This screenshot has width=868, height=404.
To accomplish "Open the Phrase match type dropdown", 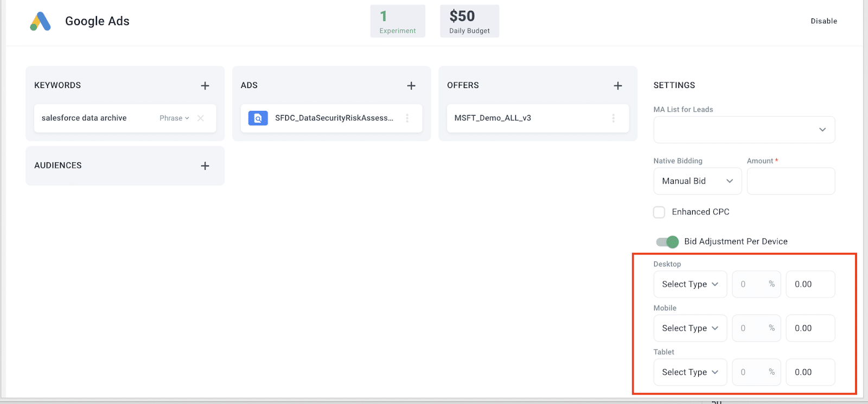I will tap(174, 118).
